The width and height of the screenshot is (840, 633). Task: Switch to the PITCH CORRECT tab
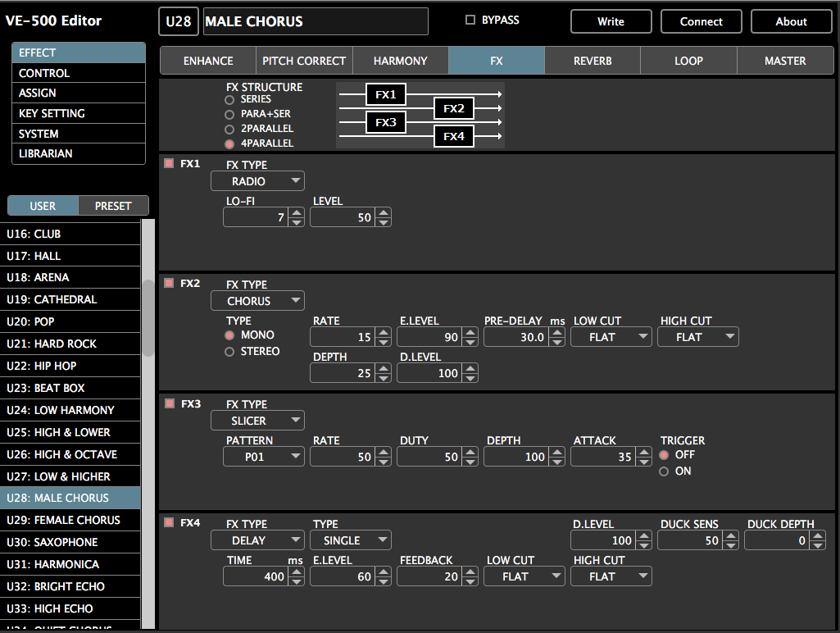click(304, 60)
